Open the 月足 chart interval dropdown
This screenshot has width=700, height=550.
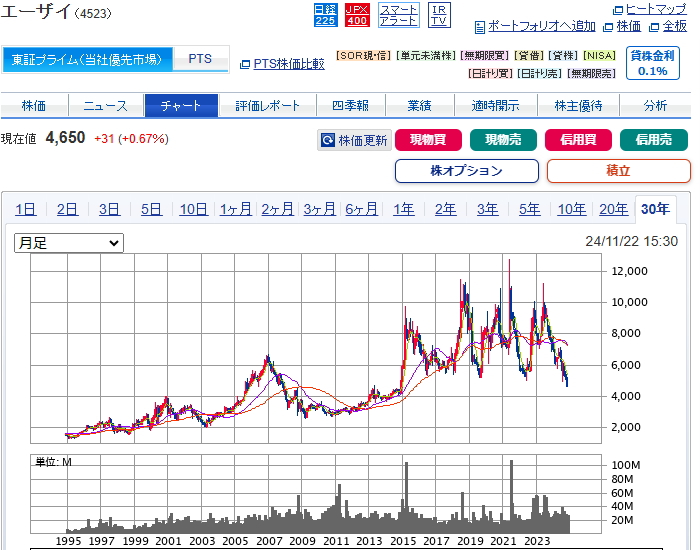pyautogui.click(x=68, y=243)
